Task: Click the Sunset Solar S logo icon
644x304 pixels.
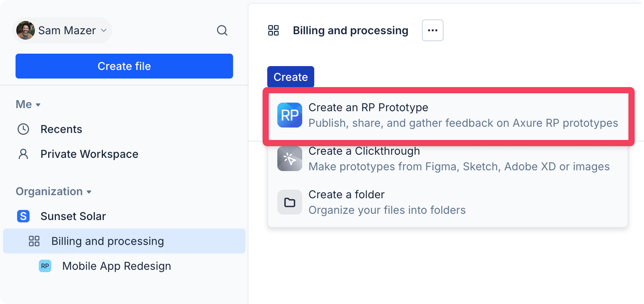Action: point(23,216)
